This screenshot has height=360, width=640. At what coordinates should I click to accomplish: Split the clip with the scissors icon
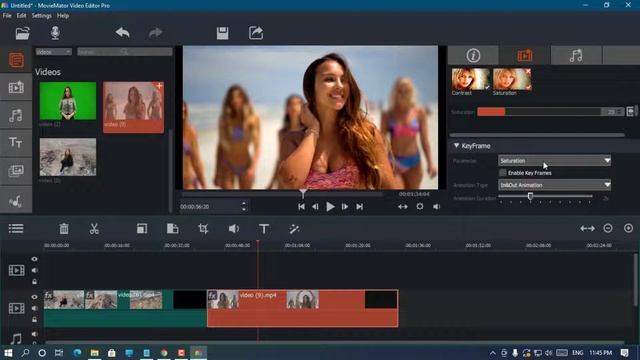94,229
